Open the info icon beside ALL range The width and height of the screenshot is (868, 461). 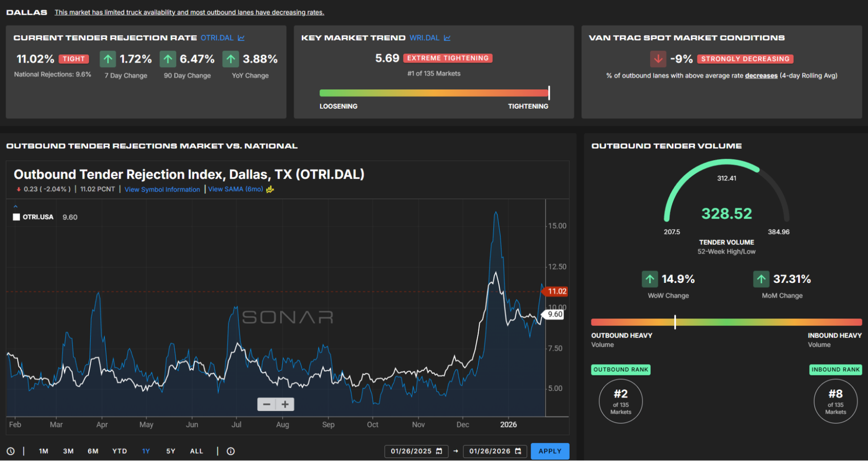pos(231,451)
